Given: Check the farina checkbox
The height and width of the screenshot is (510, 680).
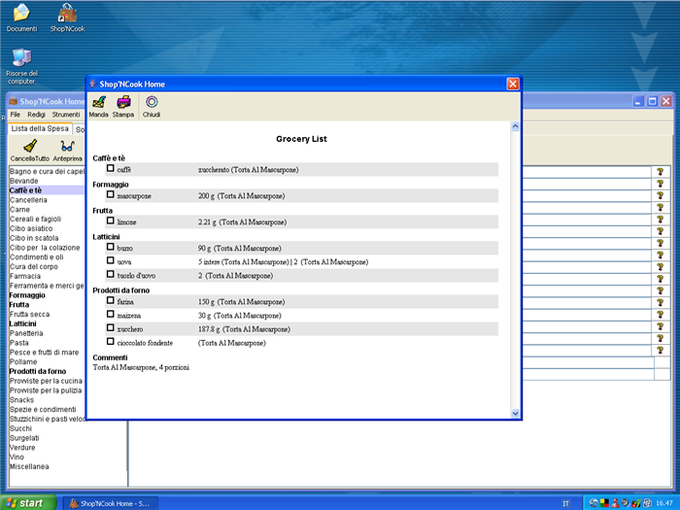Looking at the screenshot, I should [x=111, y=300].
